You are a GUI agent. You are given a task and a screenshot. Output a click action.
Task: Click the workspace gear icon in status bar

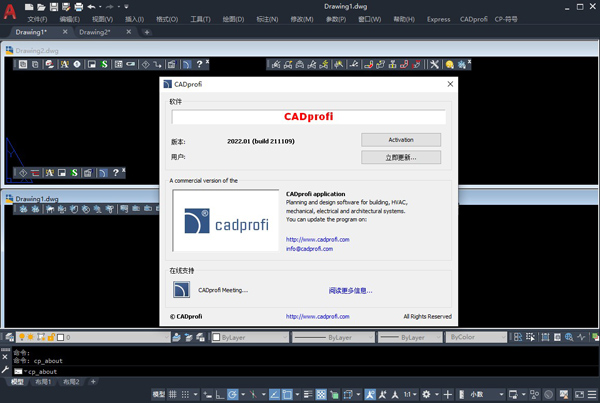point(426,394)
